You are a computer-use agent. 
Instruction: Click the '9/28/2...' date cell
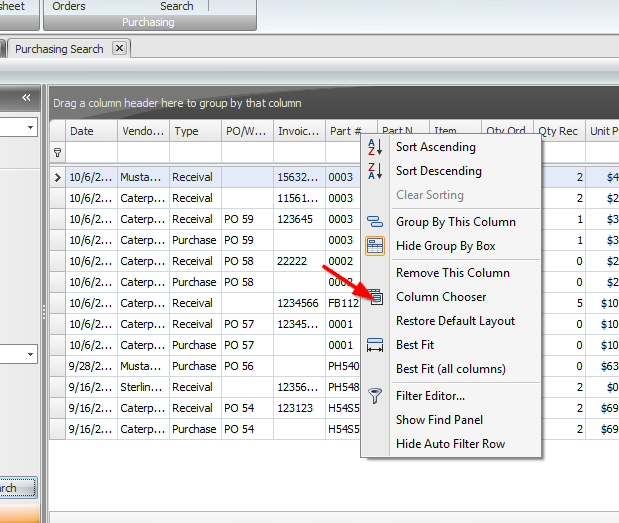coord(92,366)
